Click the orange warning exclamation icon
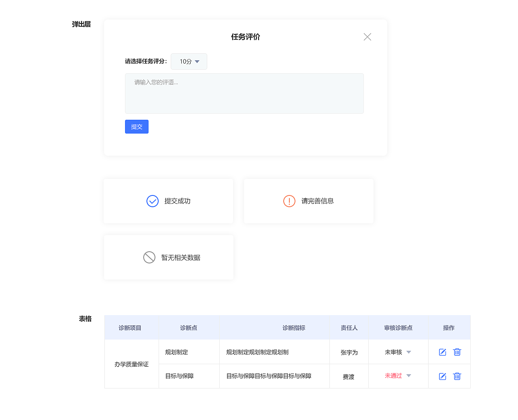The width and height of the screenshot is (518, 420). coord(289,201)
